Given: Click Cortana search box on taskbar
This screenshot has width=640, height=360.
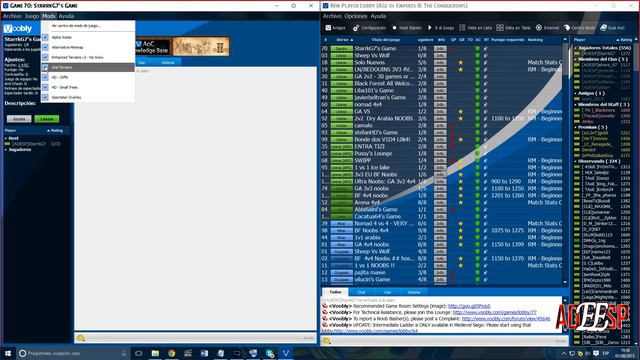Looking at the screenshot, I should coord(73,353).
